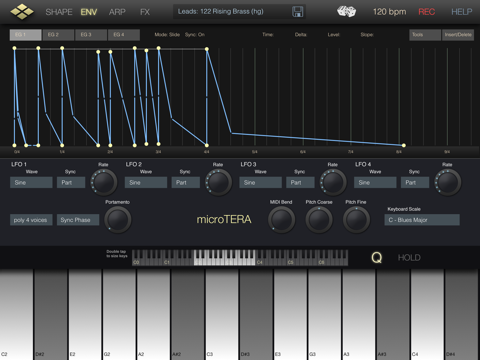The width and height of the screenshot is (480, 360).
Task: Click the Insert/Delete button
Action: 458,35
